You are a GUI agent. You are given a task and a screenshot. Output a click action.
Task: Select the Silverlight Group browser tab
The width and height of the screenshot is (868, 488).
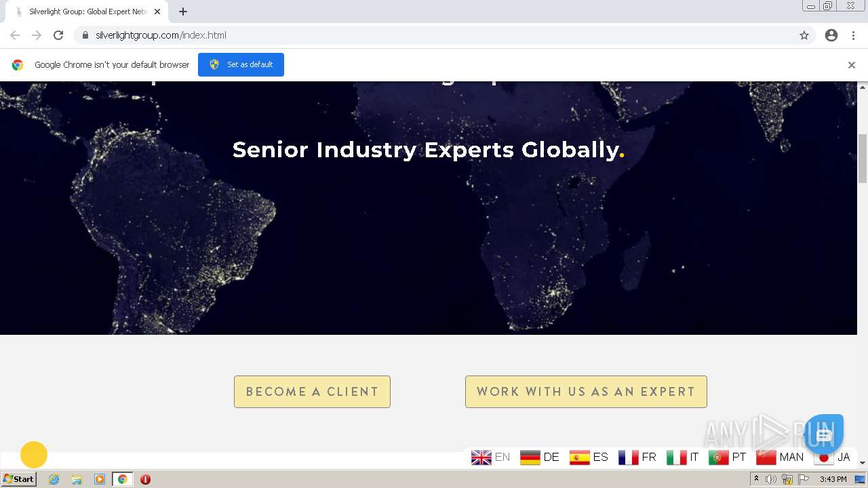click(x=87, y=12)
